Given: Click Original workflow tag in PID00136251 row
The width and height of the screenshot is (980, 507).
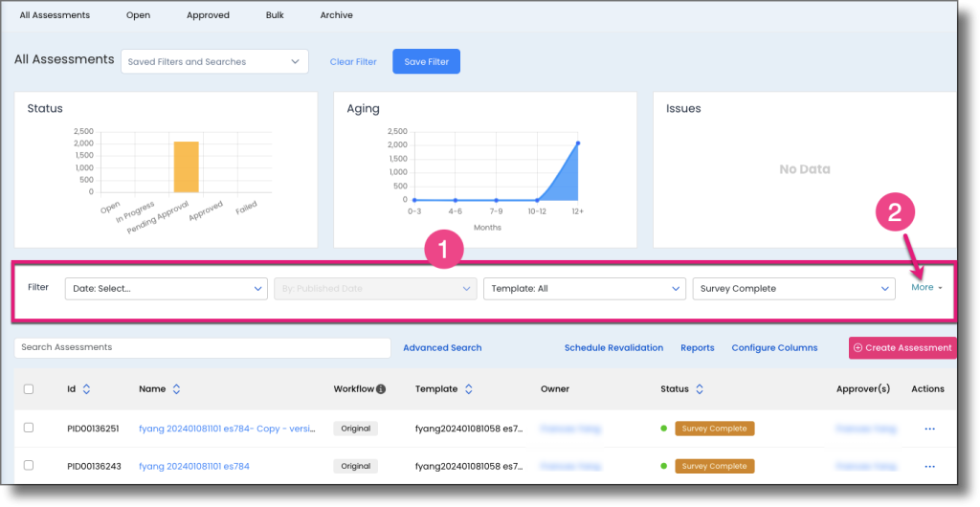Looking at the screenshot, I should tap(356, 429).
